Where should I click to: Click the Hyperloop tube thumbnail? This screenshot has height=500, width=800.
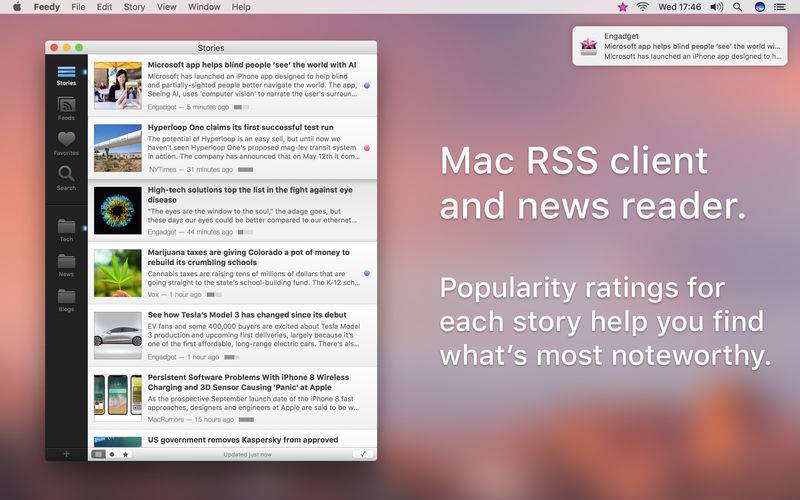pos(118,148)
